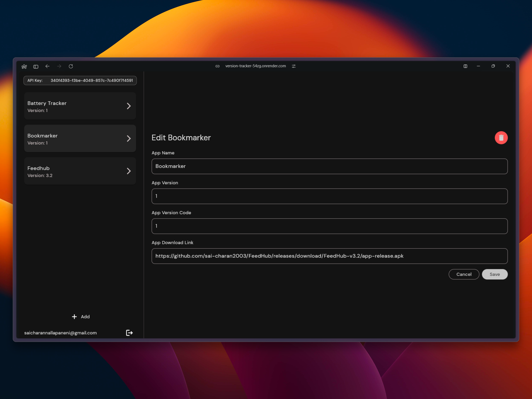Screen dimensions: 532x399
Task: Click the logout icon beside the email
Action: tap(129, 333)
